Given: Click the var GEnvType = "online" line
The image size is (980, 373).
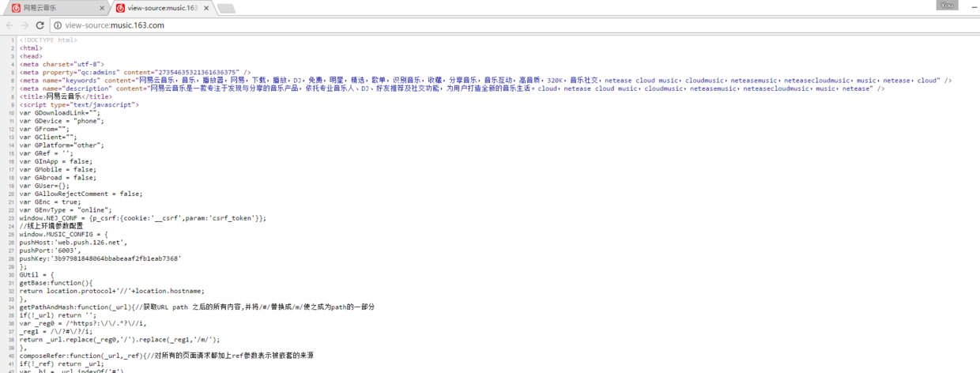Looking at the screenshot, I should [66, 209].
